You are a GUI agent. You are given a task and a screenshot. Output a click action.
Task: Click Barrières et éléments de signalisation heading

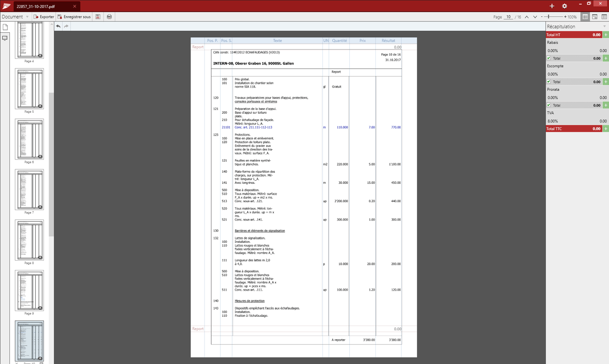point(260,231)
